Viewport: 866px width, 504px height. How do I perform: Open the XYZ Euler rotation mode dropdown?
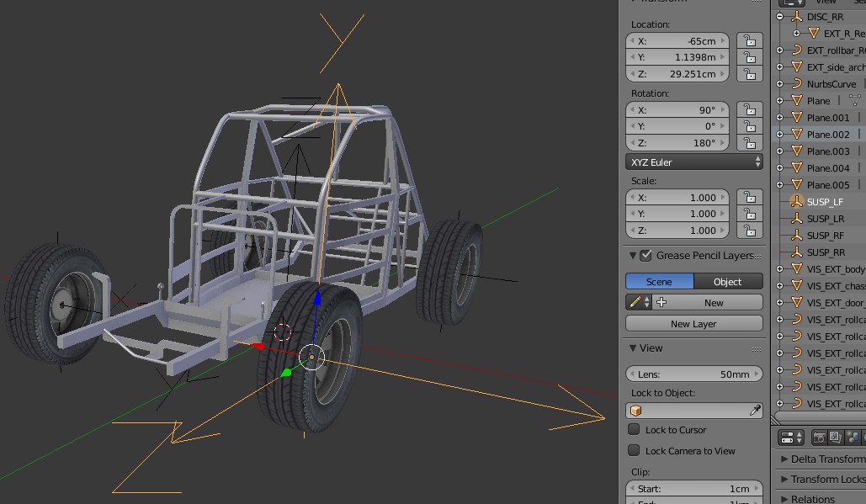click(694, 162)
